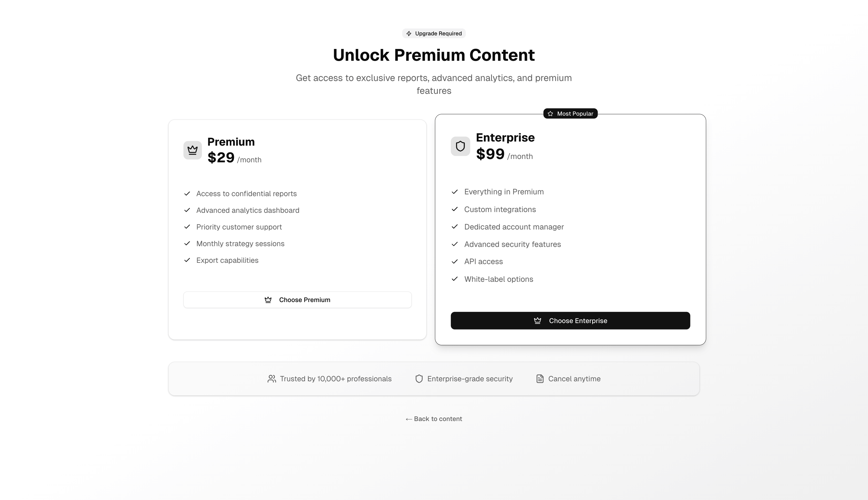Click the users icon next to Trusted by professionals
Viewport: 868px width, 500px height.
[272, 379]
